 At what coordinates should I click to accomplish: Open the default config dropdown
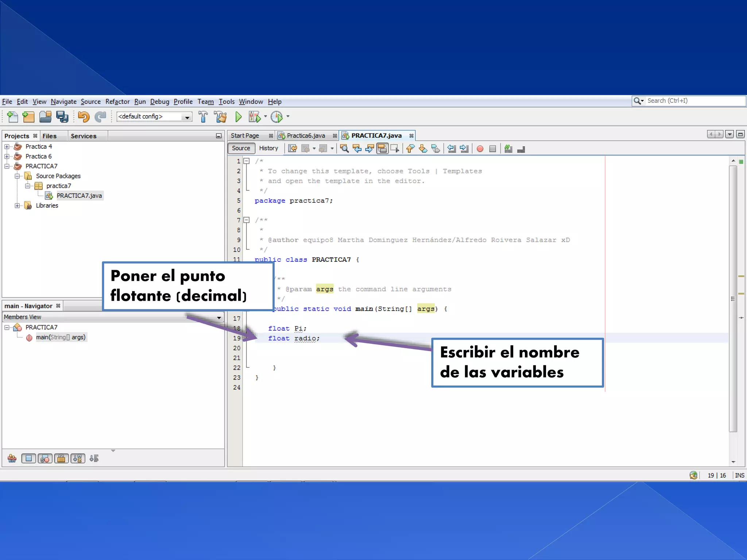187,117
